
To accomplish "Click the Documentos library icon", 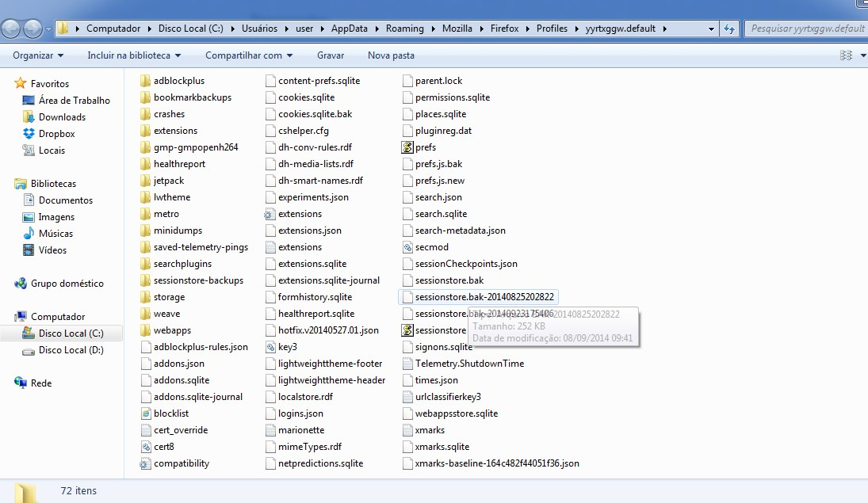I will tap(29, 200).
